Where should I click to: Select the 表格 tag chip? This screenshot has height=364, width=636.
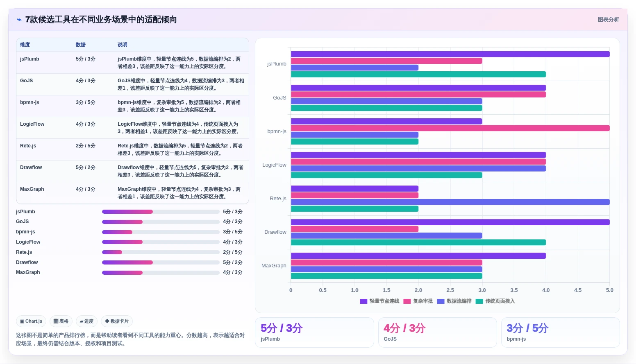coord(61,321)
